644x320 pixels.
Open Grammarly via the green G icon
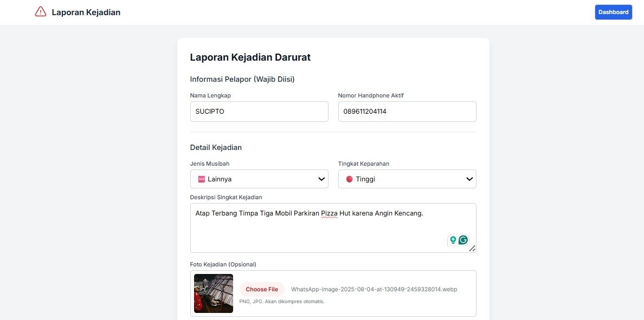point(462,239)
